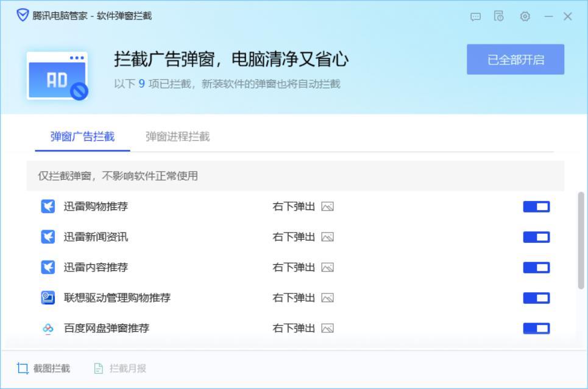Click Xunlei icon beside 迅雷内容推荐
The width and height of the screenshot is (588, 389).
click(x=48, y=267)
